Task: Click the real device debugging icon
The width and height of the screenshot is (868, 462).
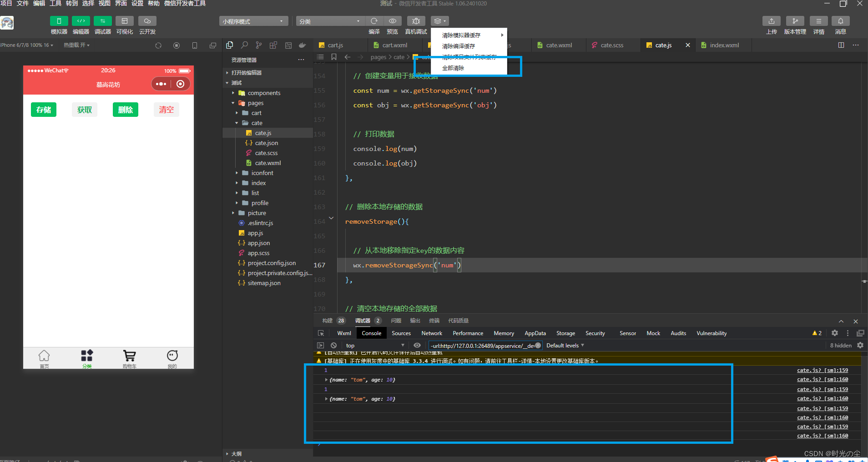Action: click(x=416, y=21)
